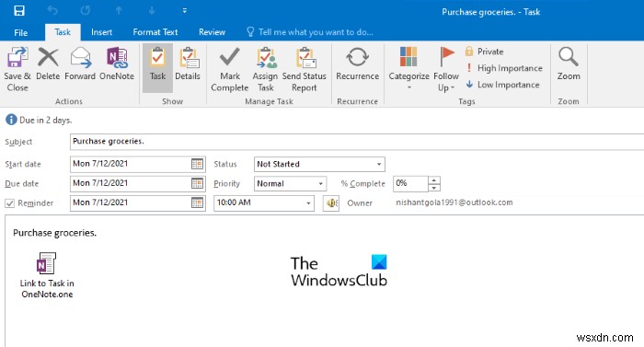The height and width of the screenshot is (347, 644).
Task: Decrease % Complete with down spinner
Action: tap(434, 188)
